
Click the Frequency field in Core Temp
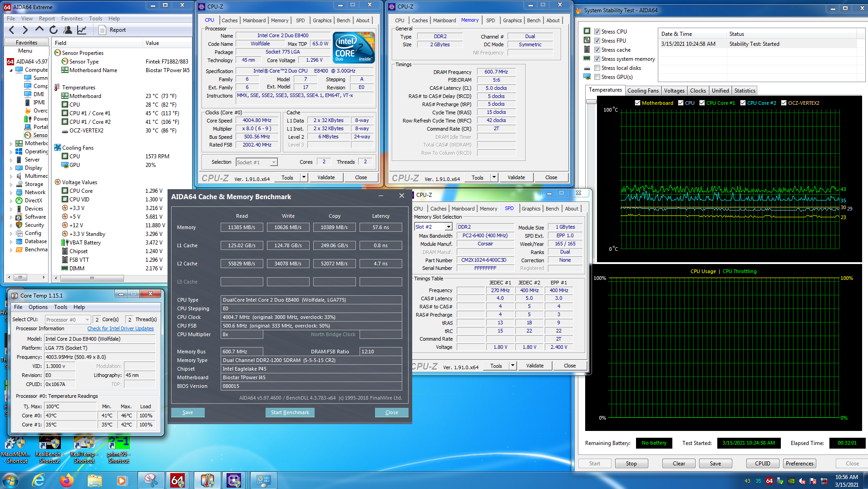click(99, 357)
